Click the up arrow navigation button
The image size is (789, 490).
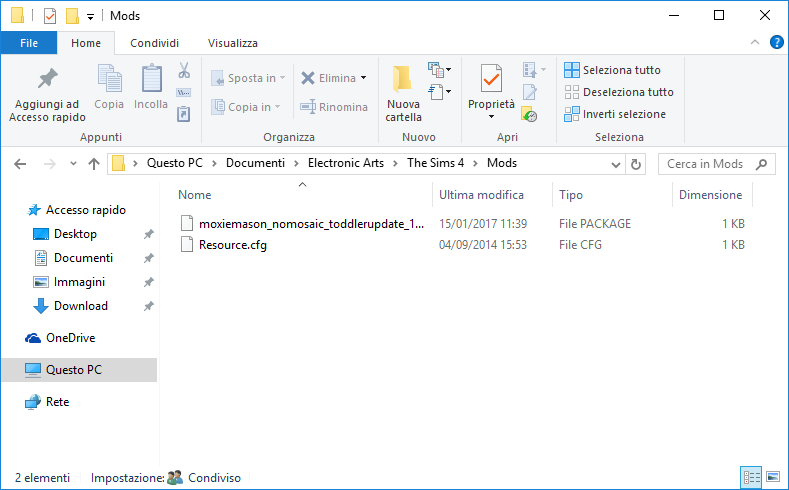coord(93,164)
